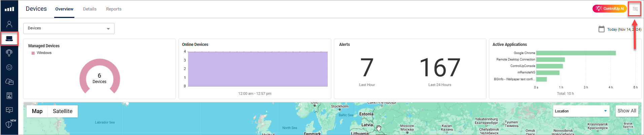
Task: Click the Total: 10 h label
Action: click(x=565, y=93)
